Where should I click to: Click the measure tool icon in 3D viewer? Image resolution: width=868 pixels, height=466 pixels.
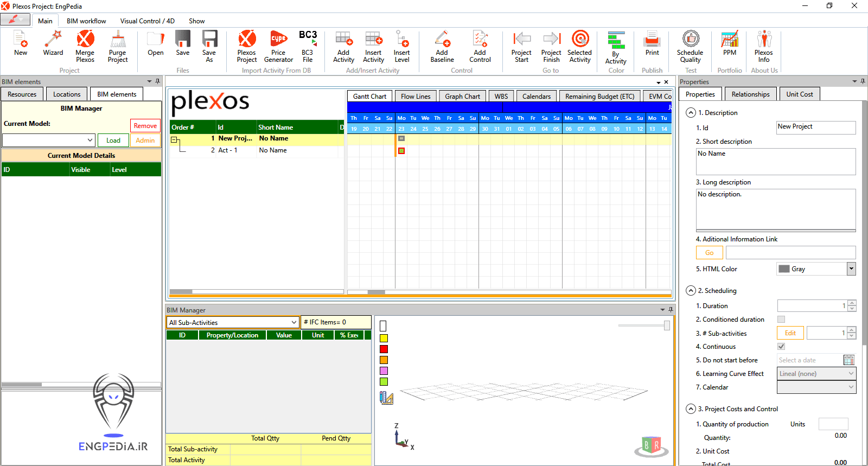386,398
